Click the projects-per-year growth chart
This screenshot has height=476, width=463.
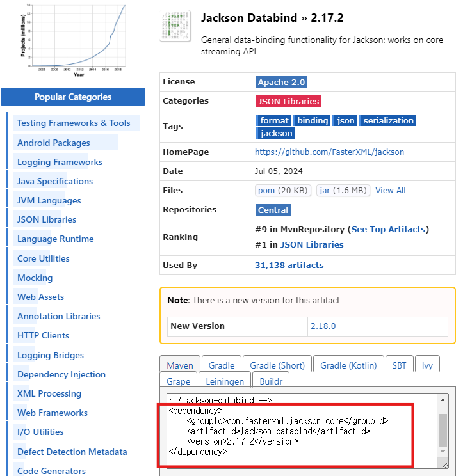73,40
